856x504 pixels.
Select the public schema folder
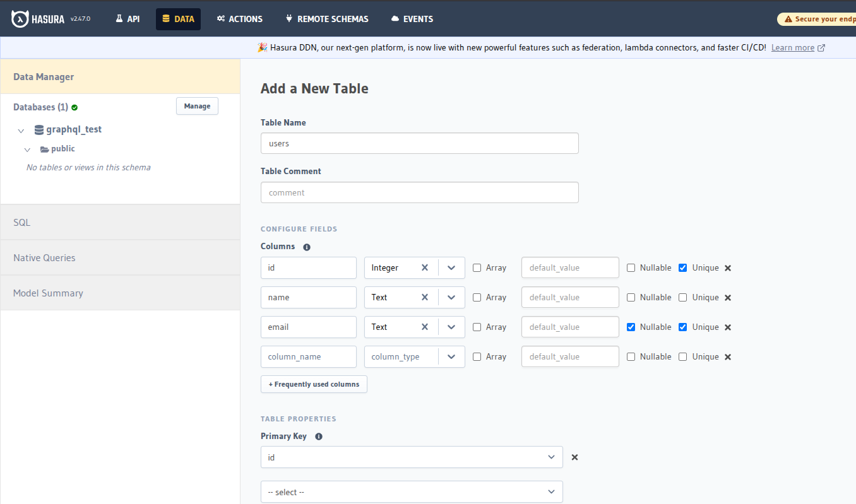(57, 149)
